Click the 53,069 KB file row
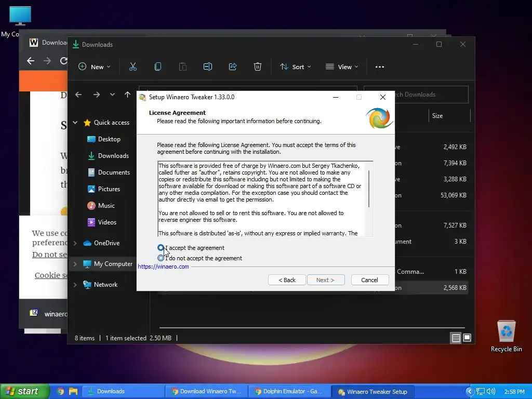The height and width of the screenshot is (399, 532). (431, 195)
